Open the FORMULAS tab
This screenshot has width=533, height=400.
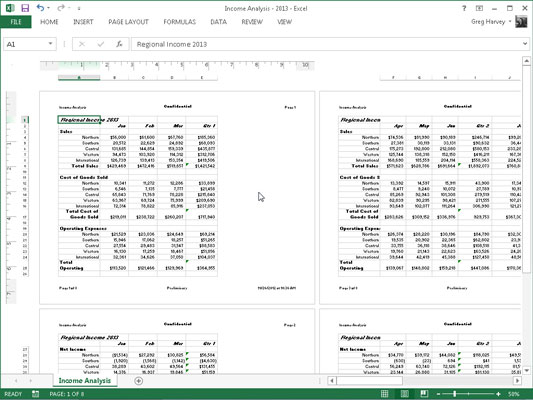[x=179, y=22]
